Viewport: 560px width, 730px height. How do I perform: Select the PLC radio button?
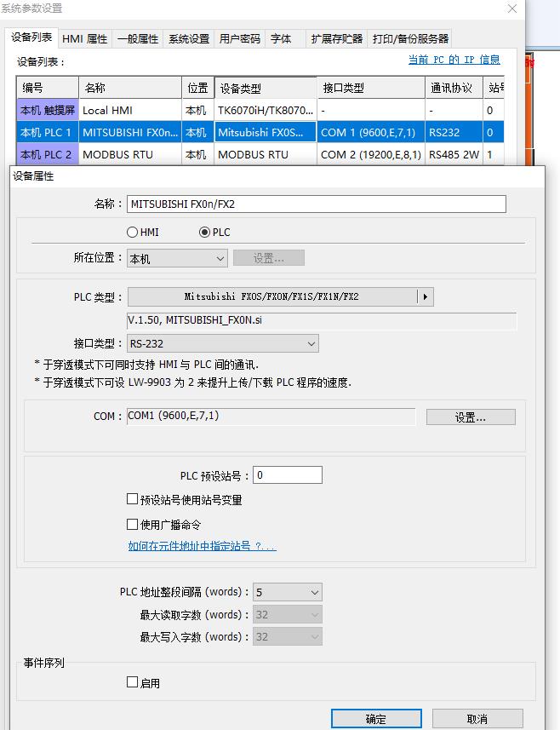pos(204,232)
